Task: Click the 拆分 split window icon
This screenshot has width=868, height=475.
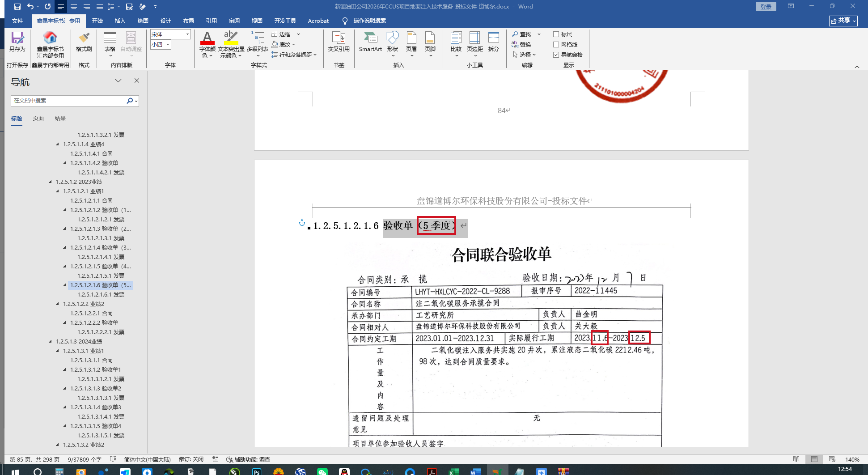Action: tap(494, 42)
